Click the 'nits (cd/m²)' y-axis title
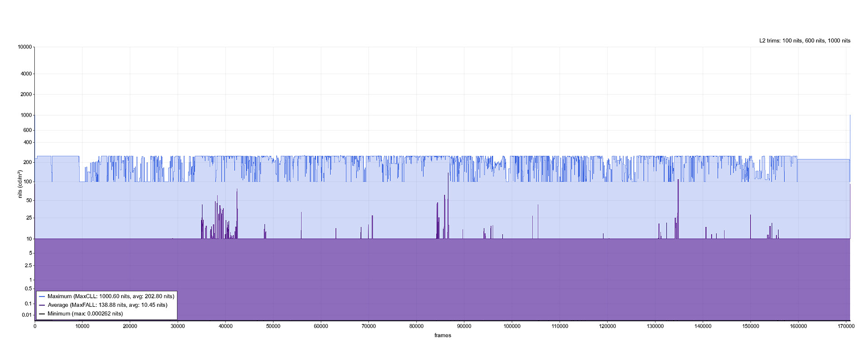The width and height of the screenshot is (868, 347). [20, 184]
